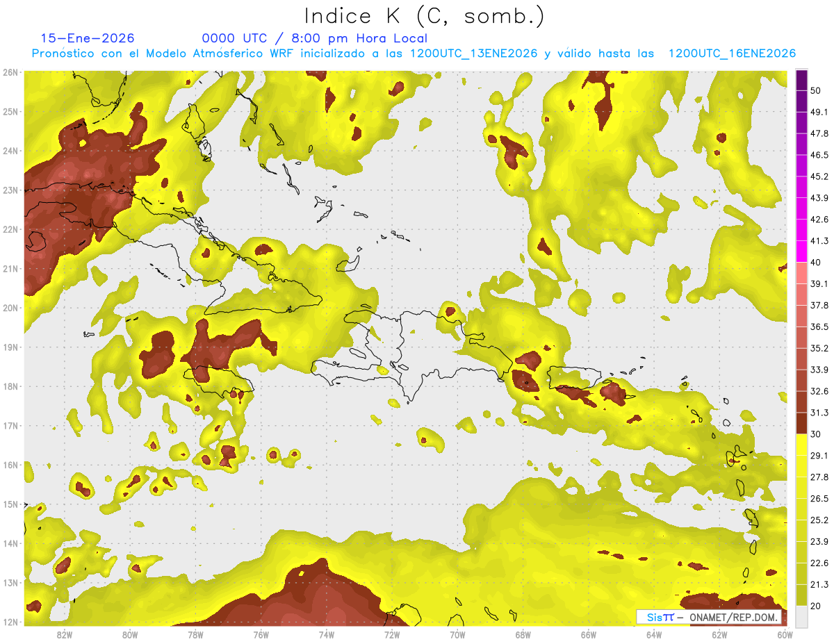Viewport: 834px width, 644px height.
Task: Click the latitude label '24N'
Action: tap(10, 151)
